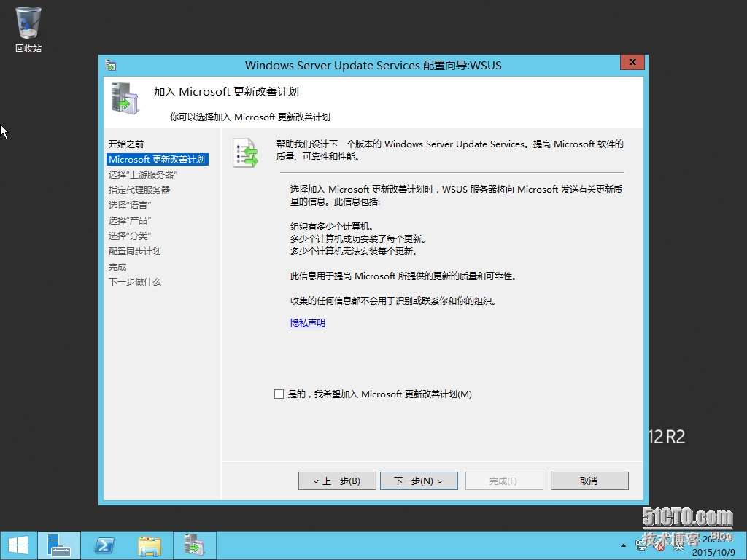This screenshot has height=560, width=747.
Task: Click the taskbar date 2015/10/9
Action: click(713, 552)
